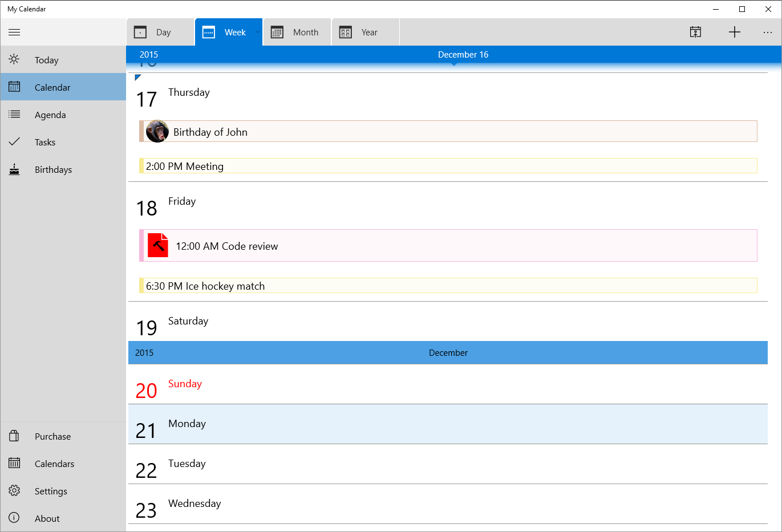Open Settings using the gear icon

tap(14, 490)
